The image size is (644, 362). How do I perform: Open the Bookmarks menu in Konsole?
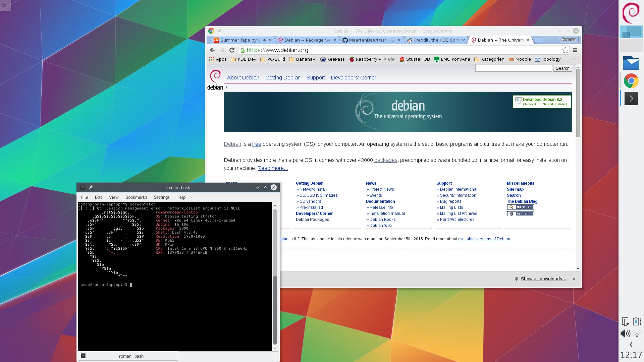[x=136, y=197]
